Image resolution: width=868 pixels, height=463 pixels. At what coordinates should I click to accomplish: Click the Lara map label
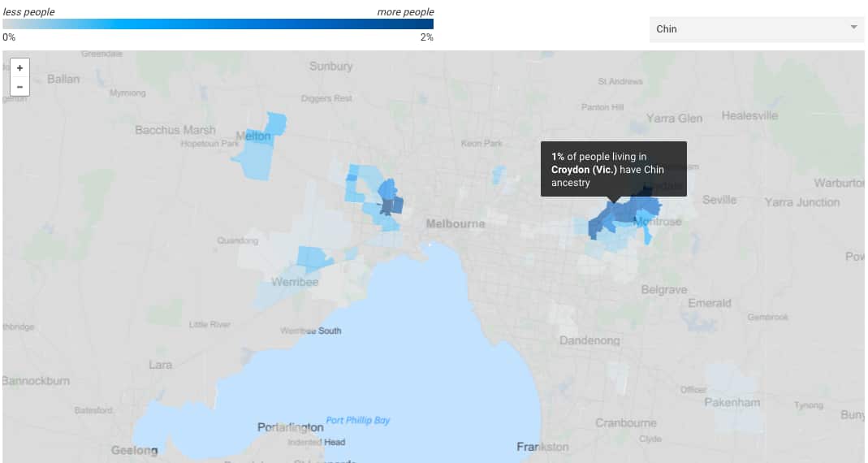coord(160,365)
